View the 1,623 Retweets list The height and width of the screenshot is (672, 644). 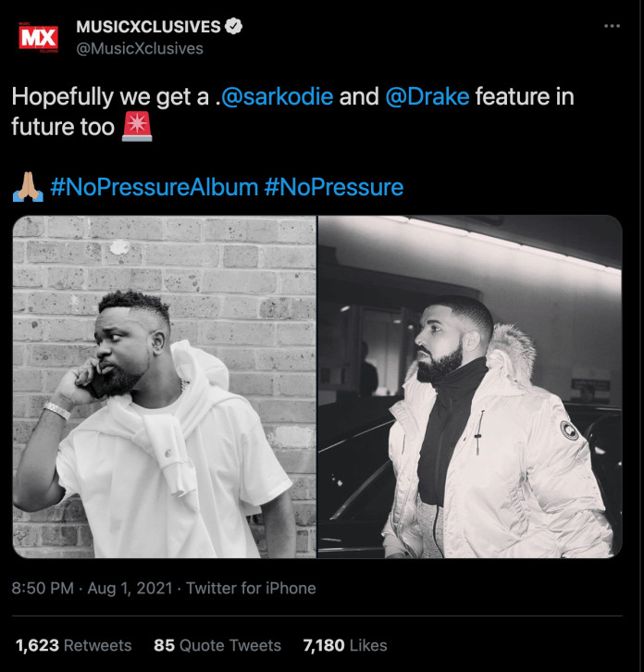[73, 645]
